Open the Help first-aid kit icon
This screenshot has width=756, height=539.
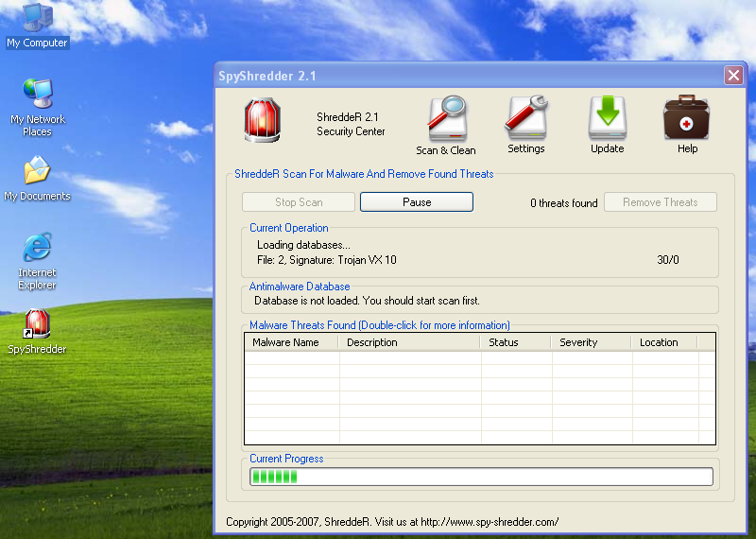[x=687, y=125]
